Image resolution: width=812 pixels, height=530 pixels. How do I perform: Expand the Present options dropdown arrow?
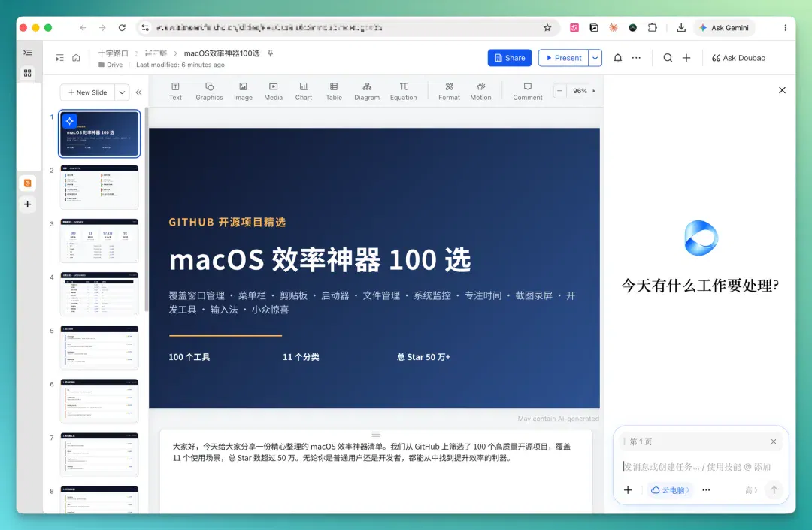tap(595, 58)
